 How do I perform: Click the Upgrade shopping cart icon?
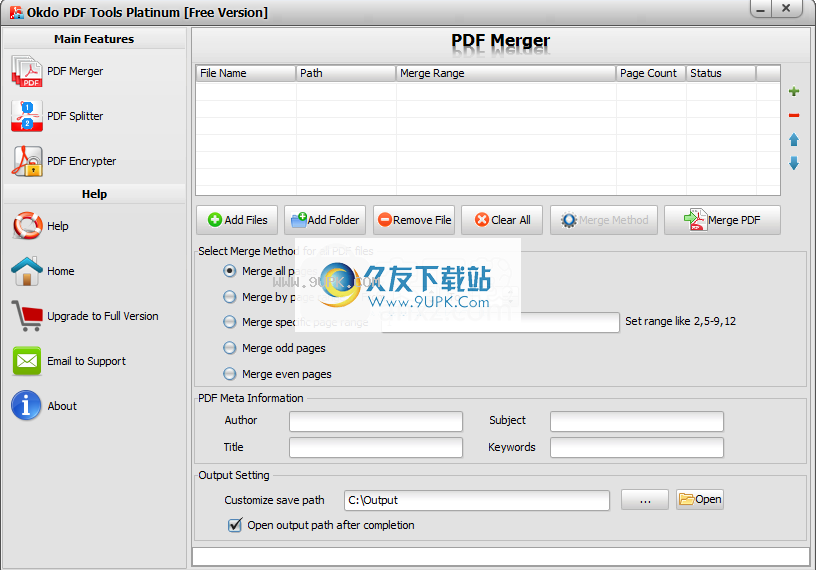click(27, 316)
